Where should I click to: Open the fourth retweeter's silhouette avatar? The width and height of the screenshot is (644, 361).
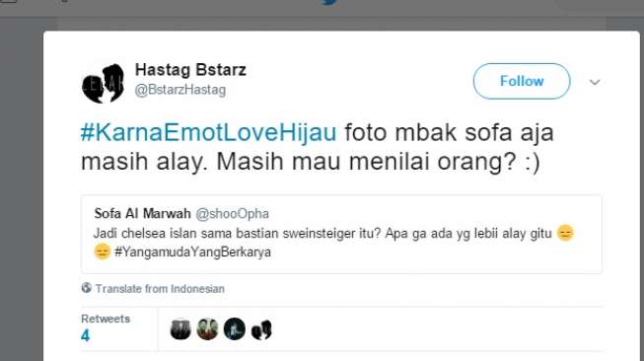(261, 329)
